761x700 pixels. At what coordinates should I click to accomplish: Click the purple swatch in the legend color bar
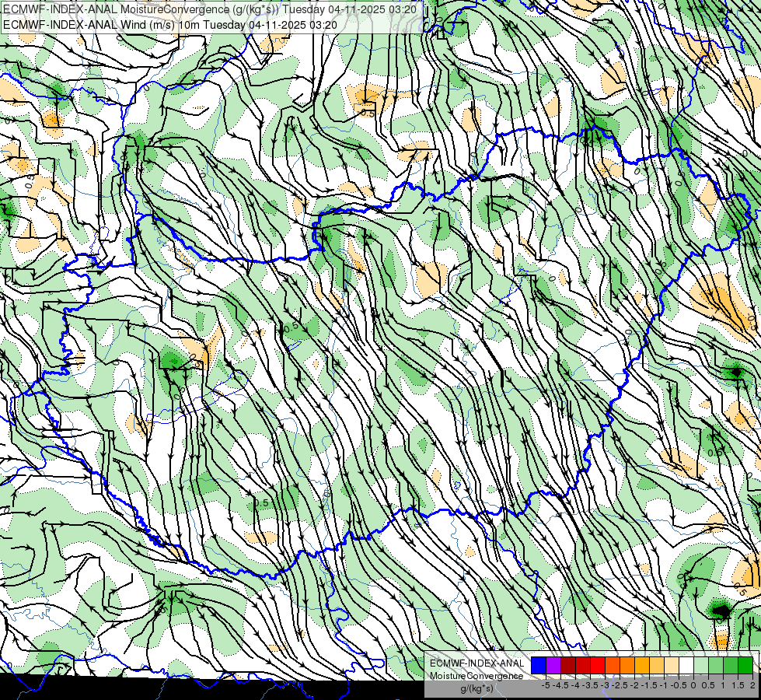click(x=553, y=666)
